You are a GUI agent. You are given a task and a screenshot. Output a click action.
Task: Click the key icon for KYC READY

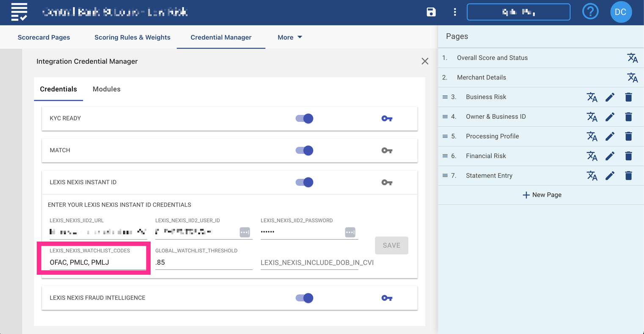pyautogui.click(x=387, y=118)
